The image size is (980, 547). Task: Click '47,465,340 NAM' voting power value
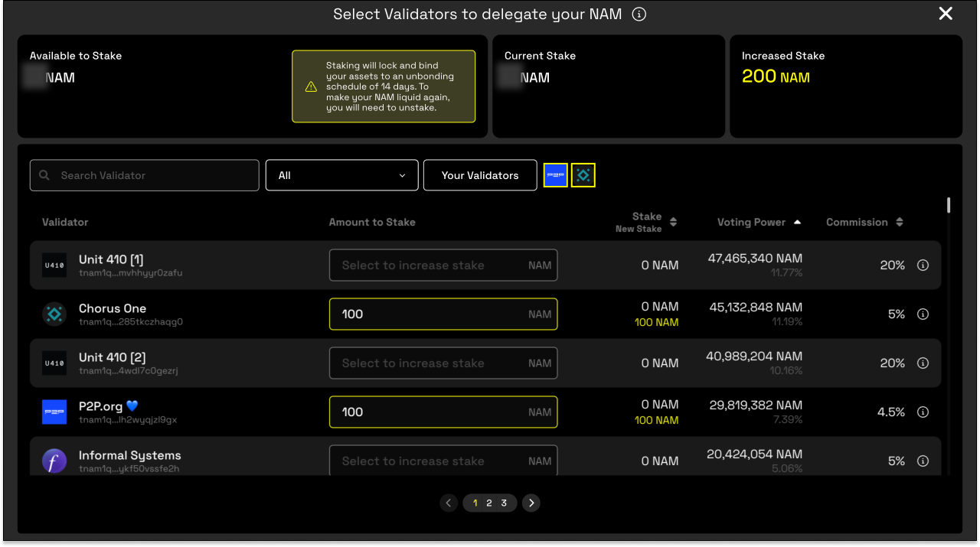click(755, 259)
